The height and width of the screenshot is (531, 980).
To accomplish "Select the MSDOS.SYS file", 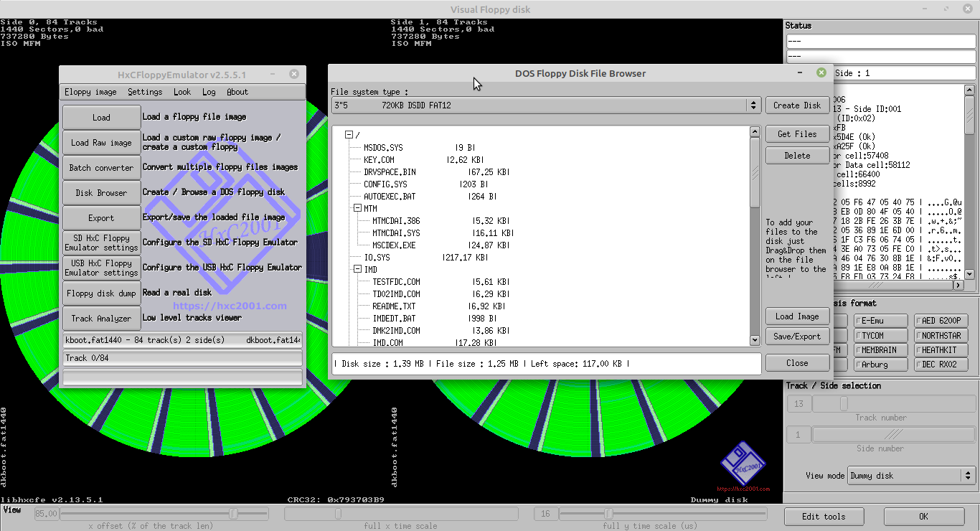I will coord(383,148).
